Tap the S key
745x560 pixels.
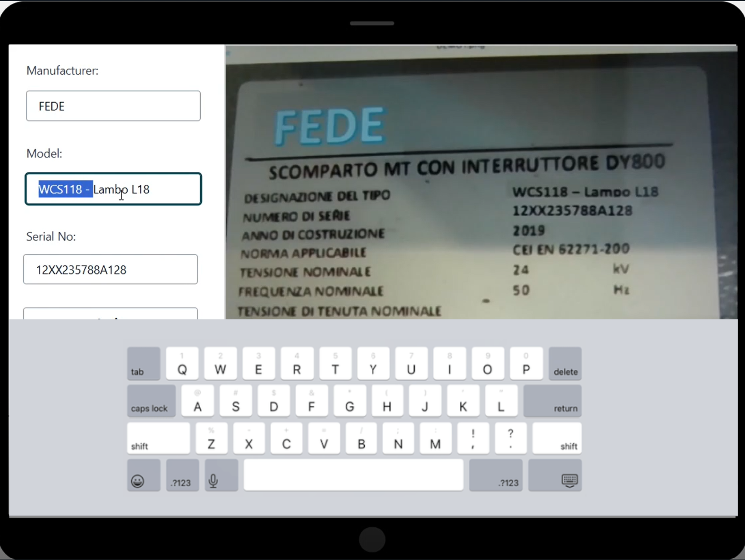tap(236, 401)
